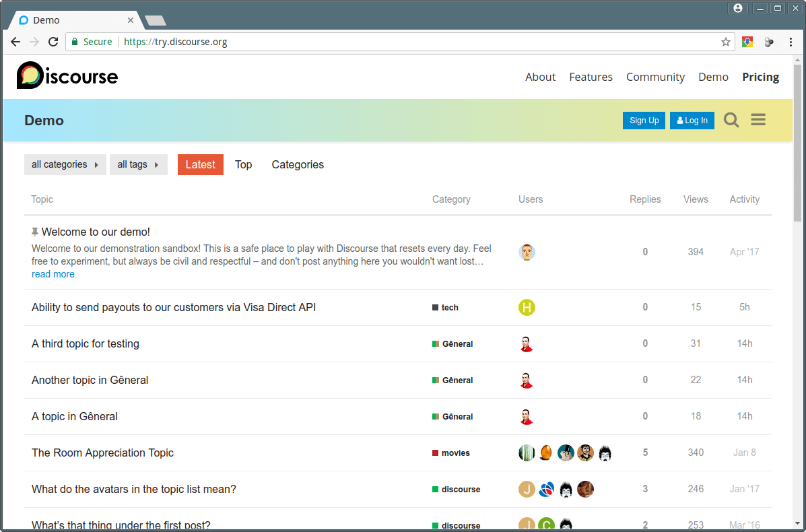Click the Discourse logo
806x532 pixels.
pyautogui.click(x=67, y=76)
